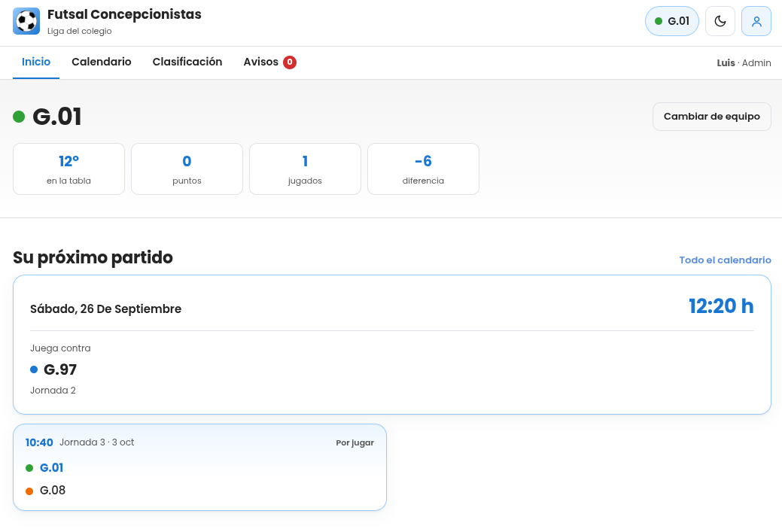Click rival team G.97 name

click(x=60, y=369)
